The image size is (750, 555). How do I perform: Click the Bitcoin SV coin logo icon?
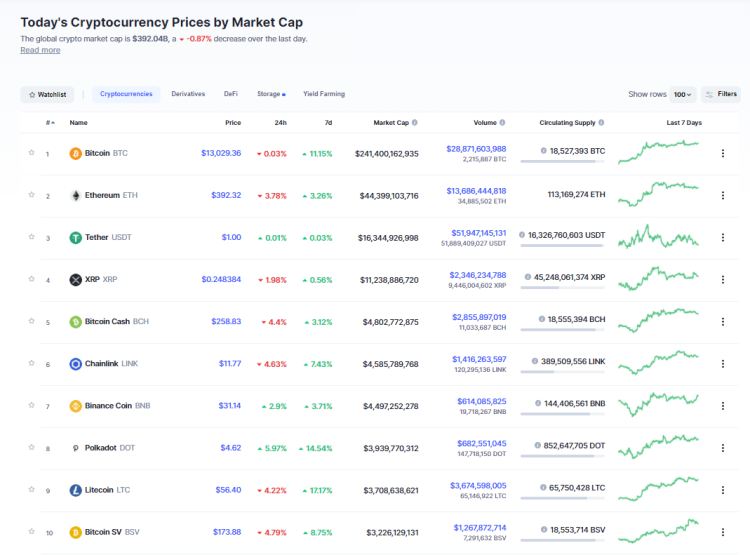pos(76,533)
